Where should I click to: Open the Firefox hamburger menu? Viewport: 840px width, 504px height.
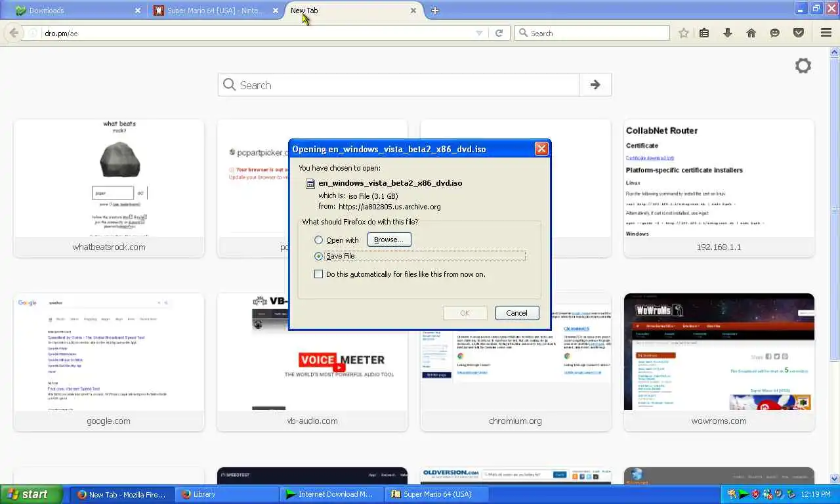pos(826,33)
